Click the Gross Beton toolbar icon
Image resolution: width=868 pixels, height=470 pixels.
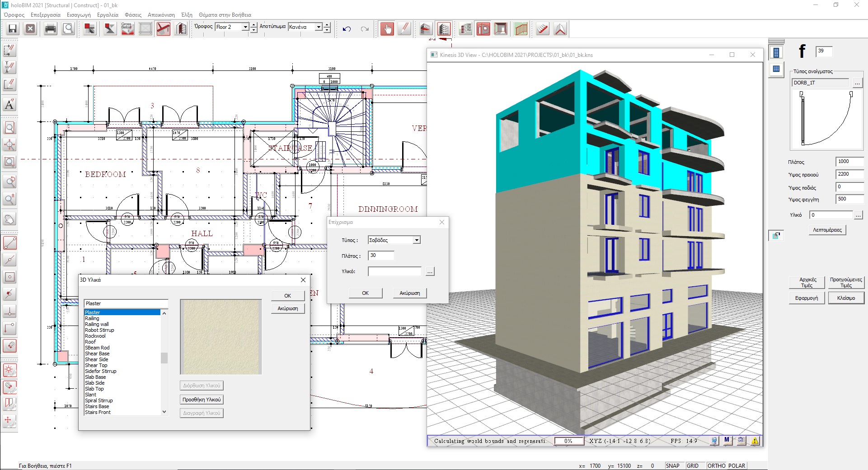pyautogui.click(x=127, y=29)
